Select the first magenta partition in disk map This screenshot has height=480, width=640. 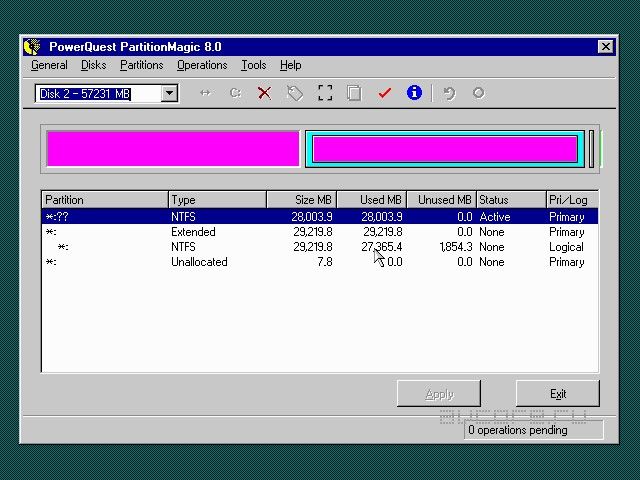click(173, 148)
